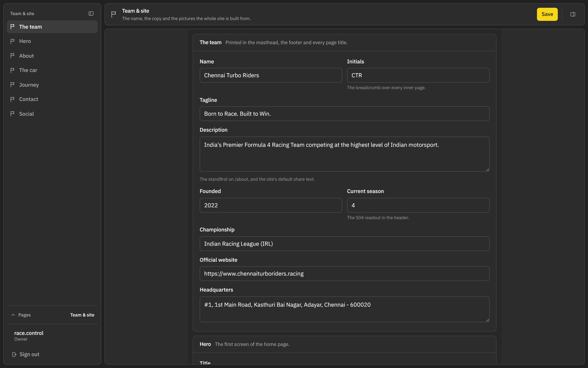Toggle the right side panel icon
Viewport: 588px width, 368px height.
coord(573,14)
